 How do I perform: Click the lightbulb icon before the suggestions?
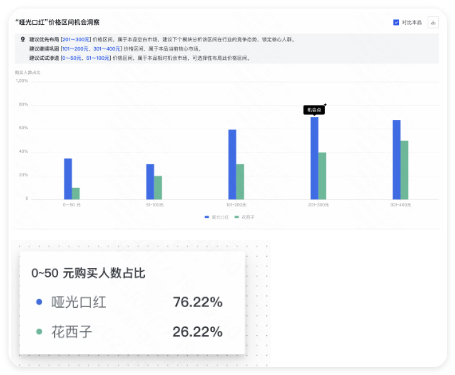pyautogui.click(x=23, y=39)
